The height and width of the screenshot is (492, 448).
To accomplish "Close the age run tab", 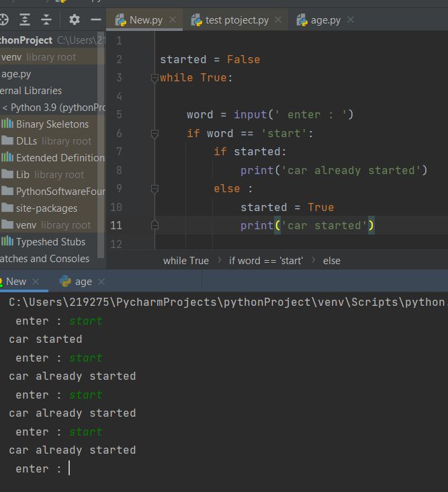I will tap(101, 282).
